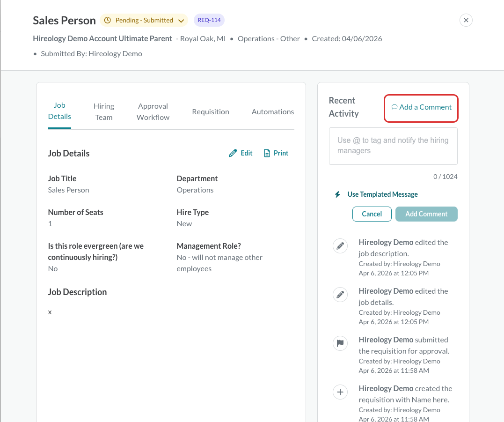Screen dimensions: 504x422
Task: Click plus icon for created requisition
Action: (x=340, y=392)
